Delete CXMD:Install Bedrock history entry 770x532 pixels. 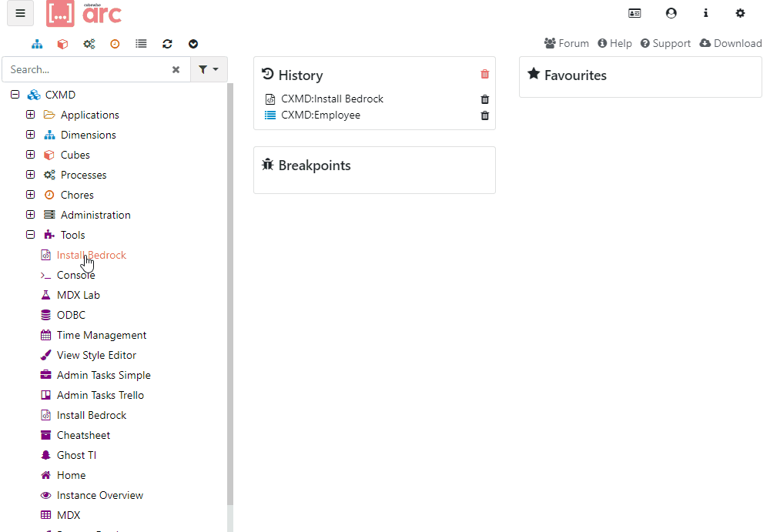click(x=484, y=99)
